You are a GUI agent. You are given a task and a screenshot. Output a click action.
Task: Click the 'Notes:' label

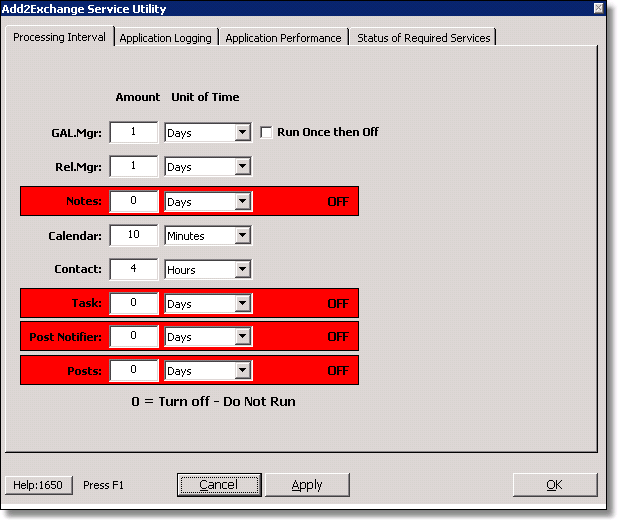pyautogui.click(x=84, y=201)
